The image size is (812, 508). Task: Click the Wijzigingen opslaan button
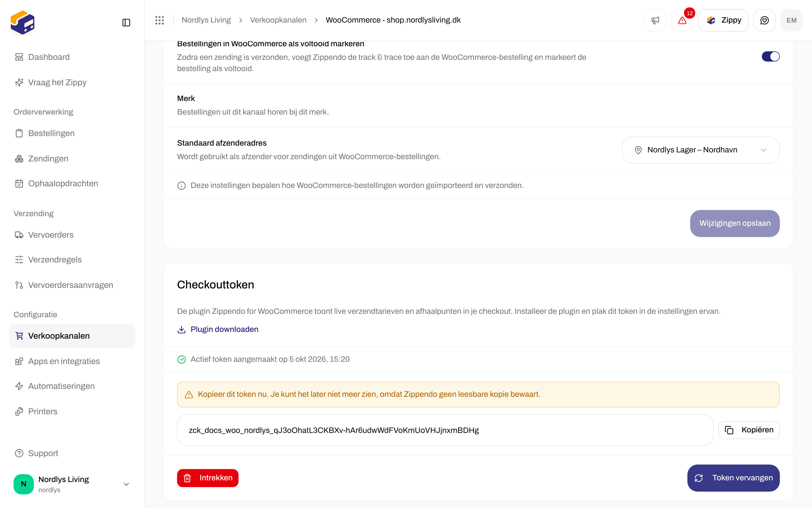coord(735,224)
